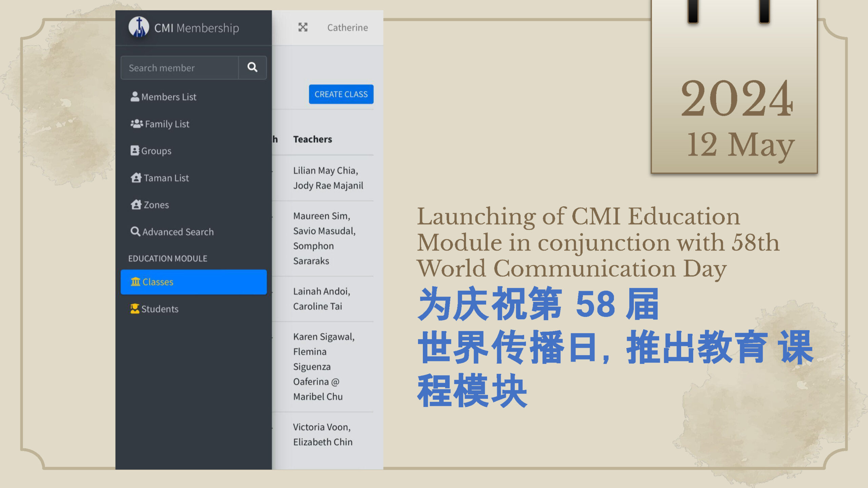Click the blue Chinese title text
868x488 pixels.
[615, 347]
